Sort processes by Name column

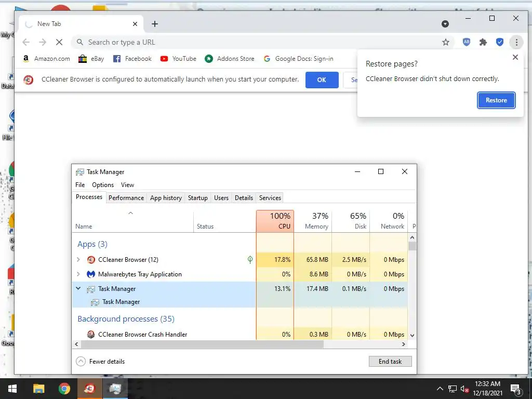coord(132,221)
